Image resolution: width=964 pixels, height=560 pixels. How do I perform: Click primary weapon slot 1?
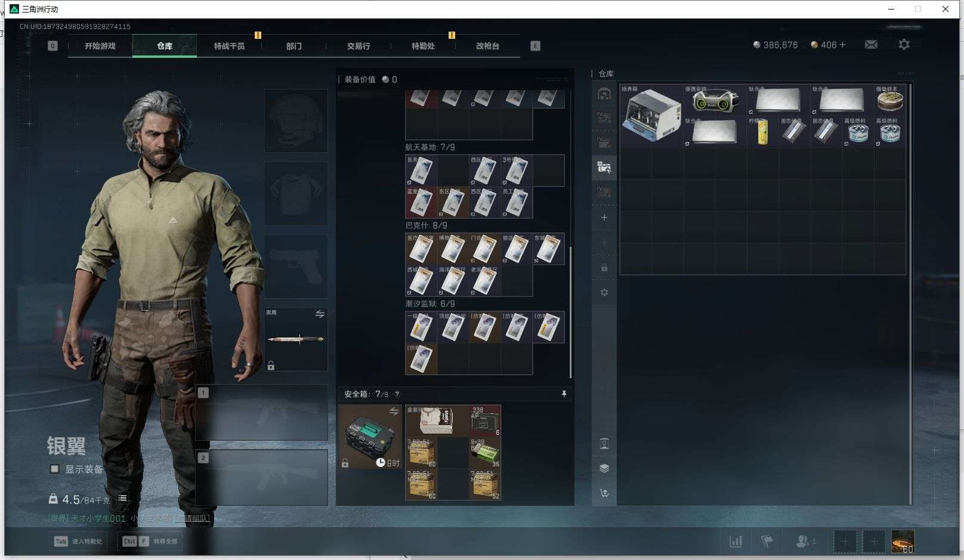[262, 413]
